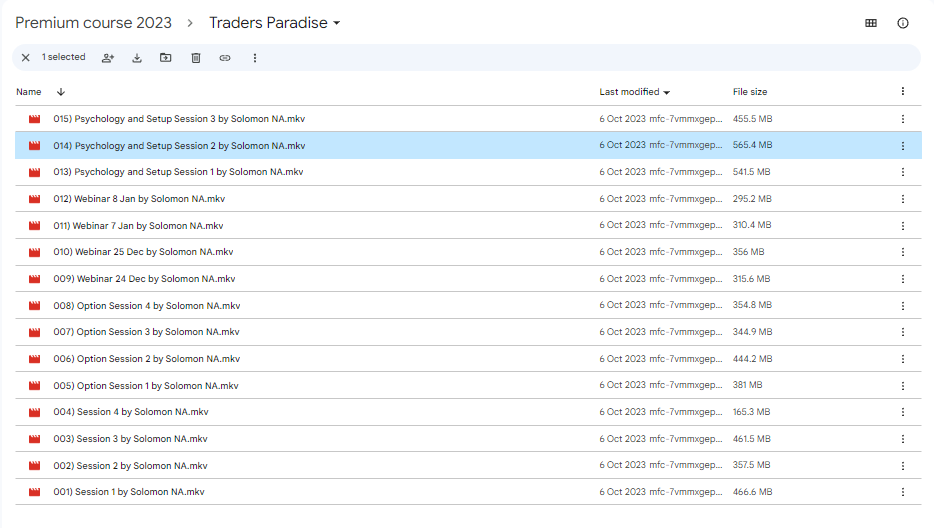Select 014) Psychology and Setup Session 2 file
This screenshot has width=934, height=528.
pos(468,146)
